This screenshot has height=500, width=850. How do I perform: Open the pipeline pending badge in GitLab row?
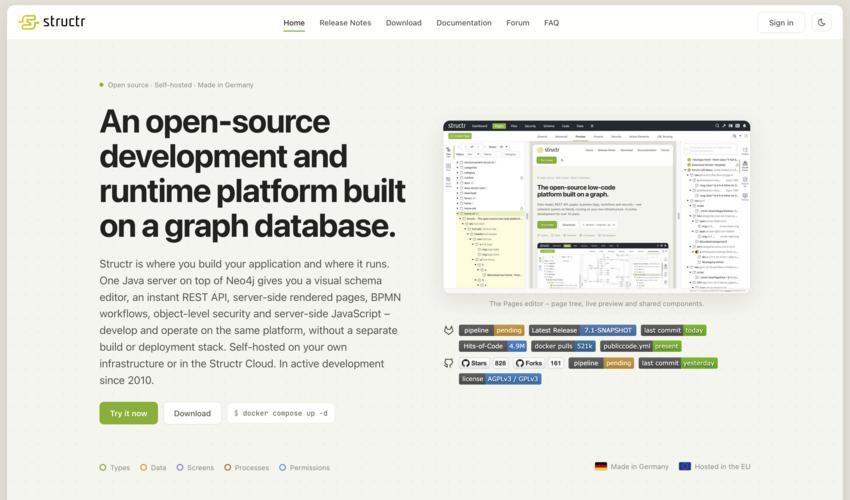(x=492, y=330)
